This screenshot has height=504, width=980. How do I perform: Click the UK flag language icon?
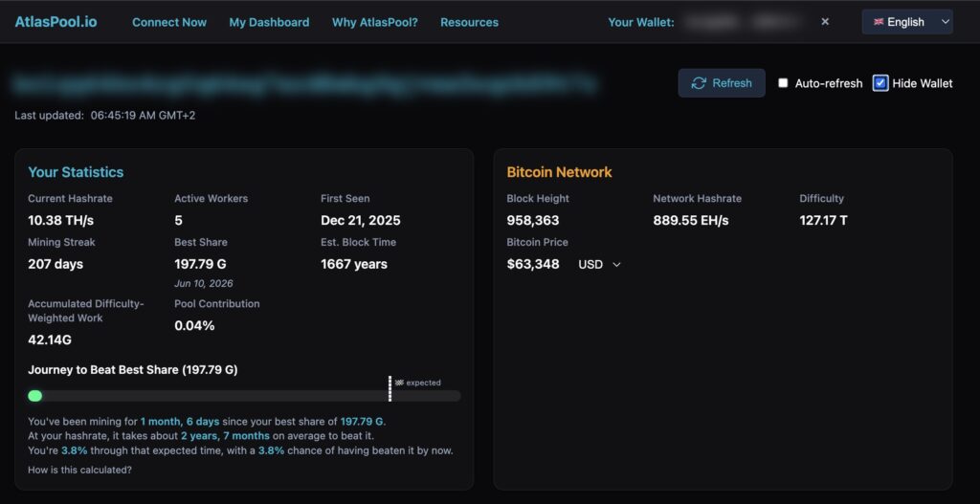pyautogui.click(x=879, y=22)
